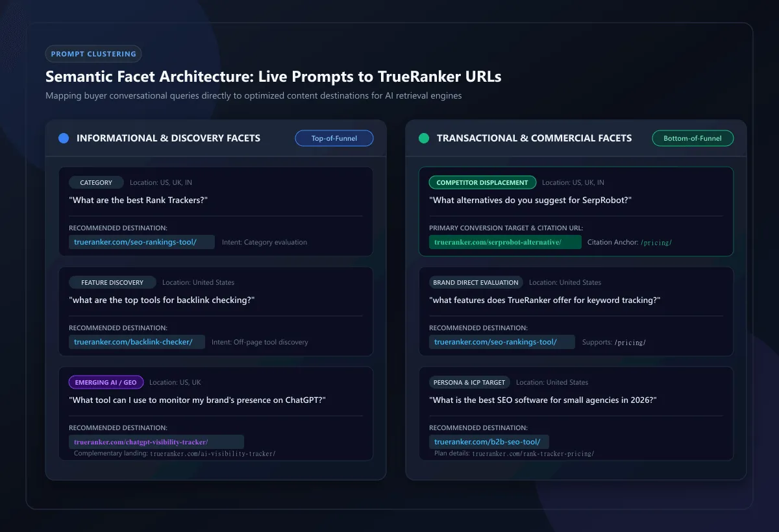Open the trueranker.com/b2b-seo-tool/ link
The image size is (779, 532).
tap(489, 442)
